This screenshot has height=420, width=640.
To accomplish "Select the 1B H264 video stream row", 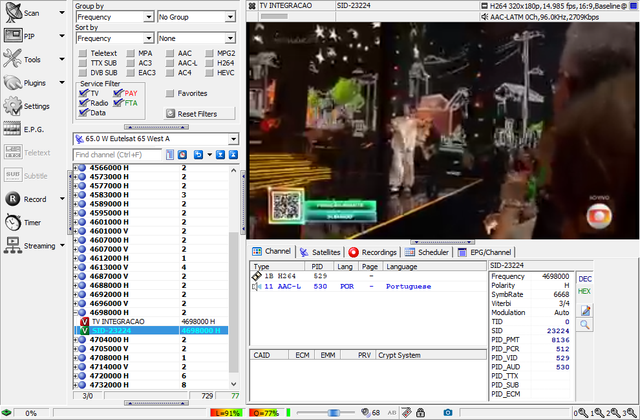I will (368, 276).
